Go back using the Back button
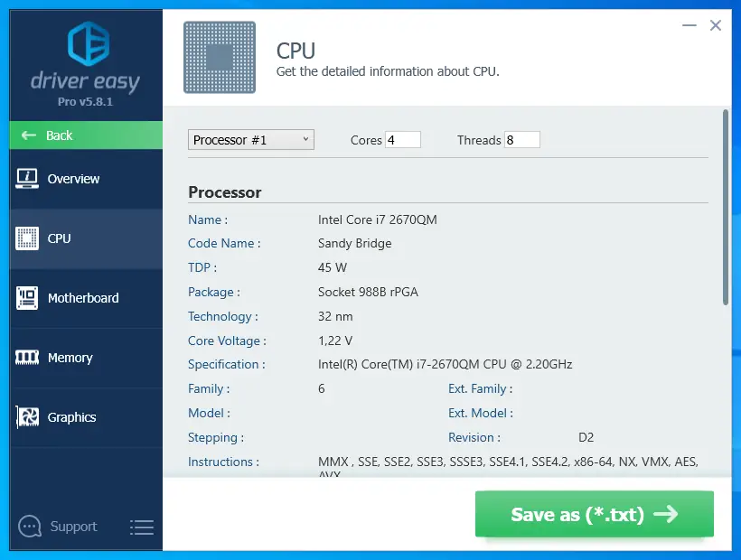 (86, 135)
